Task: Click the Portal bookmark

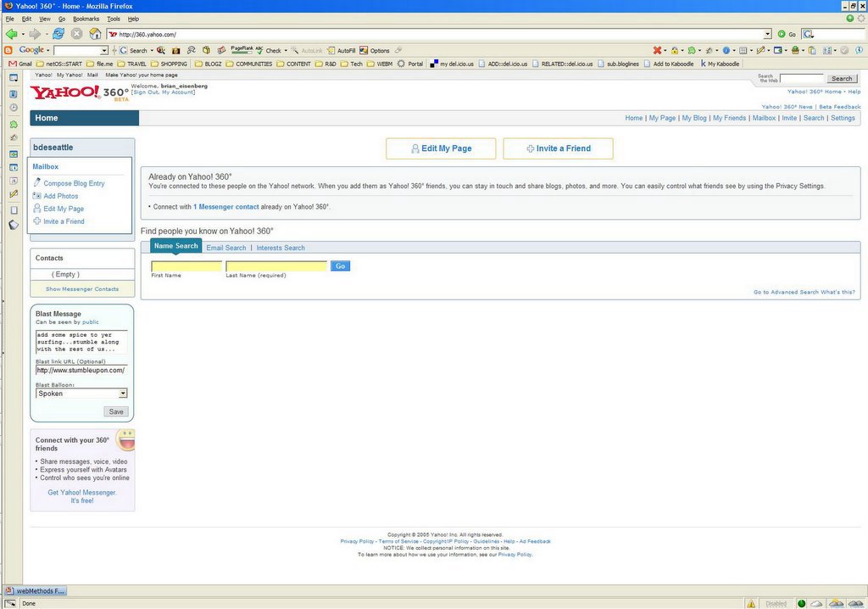Action: pos(410,64)
